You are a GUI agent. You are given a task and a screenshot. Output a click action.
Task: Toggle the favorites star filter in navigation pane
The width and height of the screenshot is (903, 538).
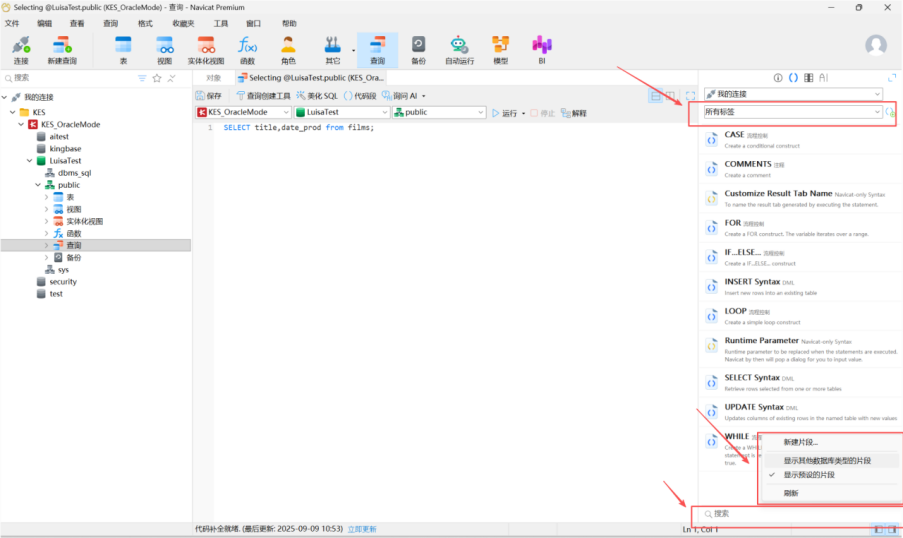tap(157, 78)
